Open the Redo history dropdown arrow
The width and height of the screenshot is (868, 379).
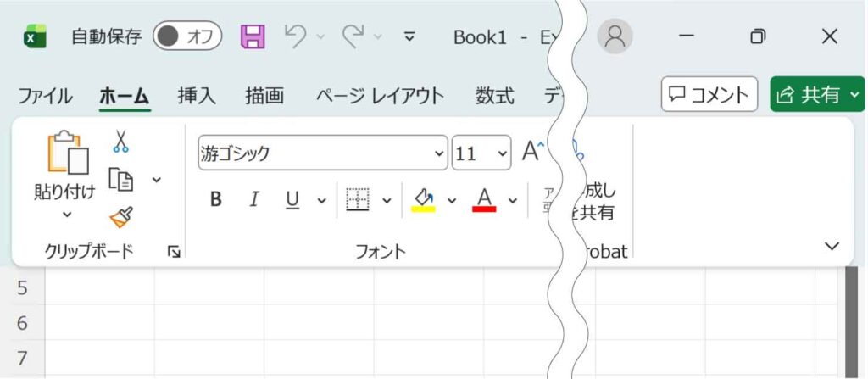(x=377, y=36)
